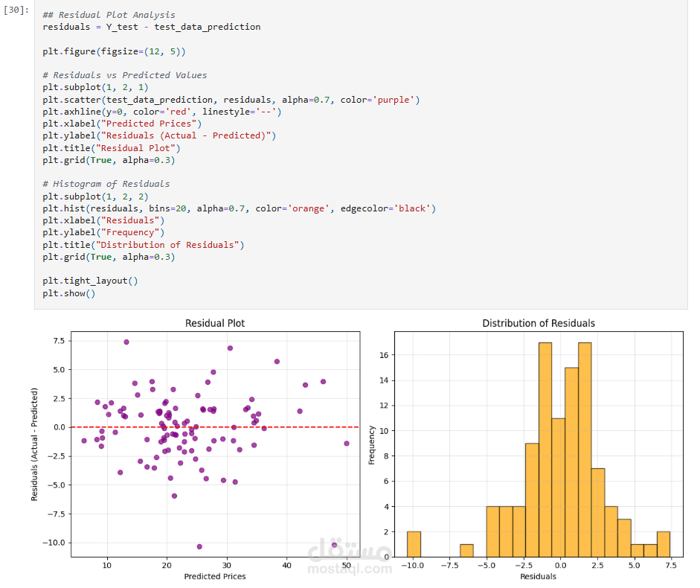Place cursor on the residuals assignment line
This screenshot has width=700, height=588.
pos(151,27)
